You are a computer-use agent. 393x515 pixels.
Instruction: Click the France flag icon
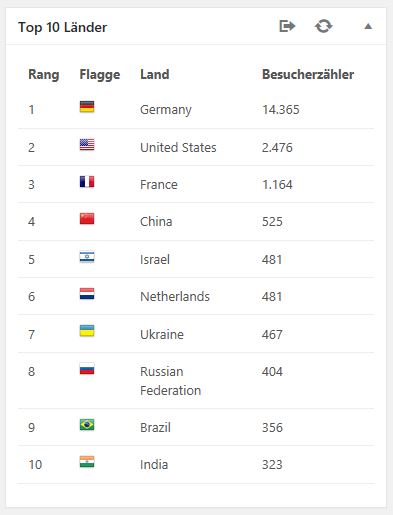click(x=87, y=182)
